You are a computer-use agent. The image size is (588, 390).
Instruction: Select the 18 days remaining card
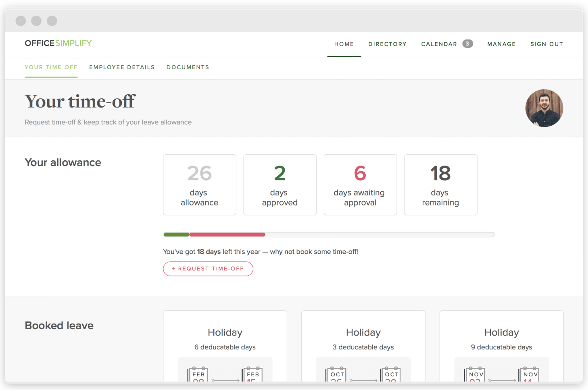440,185
